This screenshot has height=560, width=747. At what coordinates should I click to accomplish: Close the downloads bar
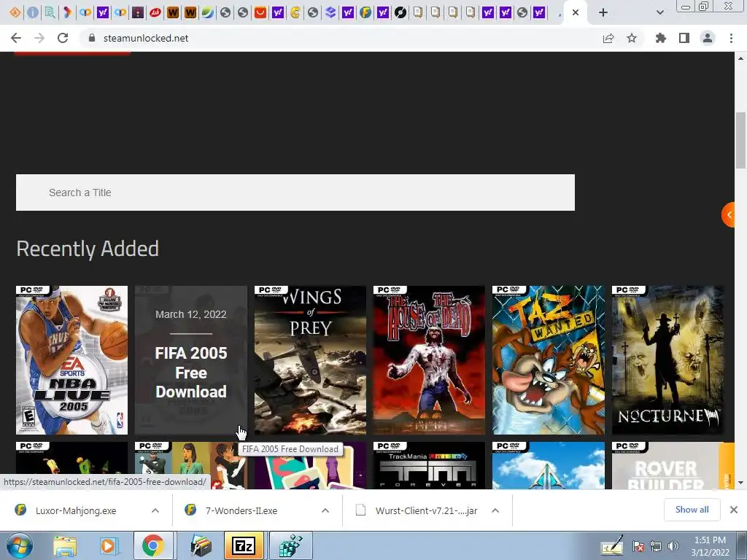[x=734, y=510]
